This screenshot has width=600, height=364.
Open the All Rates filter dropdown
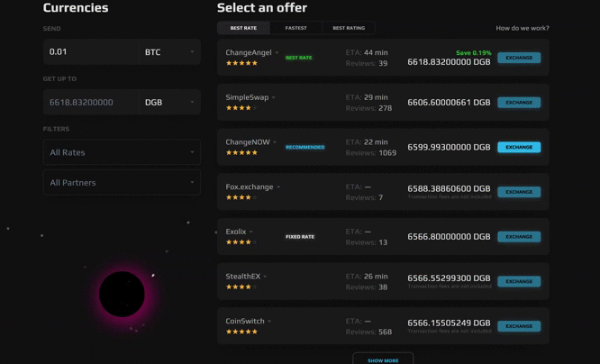point(122,152)
